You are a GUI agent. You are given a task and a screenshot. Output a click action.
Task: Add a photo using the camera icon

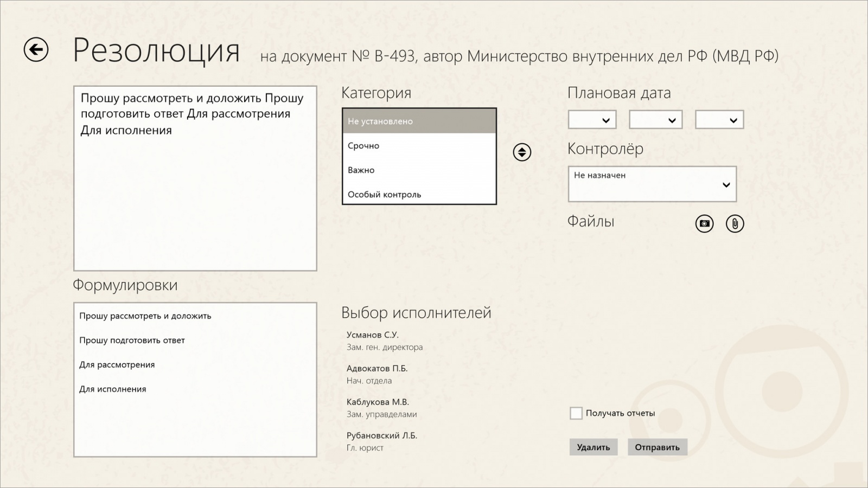tap(704, 223)
